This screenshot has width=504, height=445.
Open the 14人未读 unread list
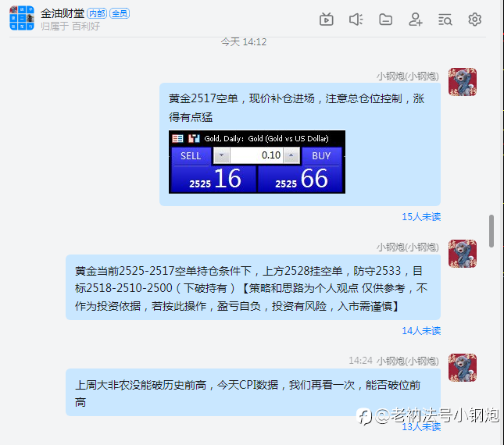(x=421, y=331)
